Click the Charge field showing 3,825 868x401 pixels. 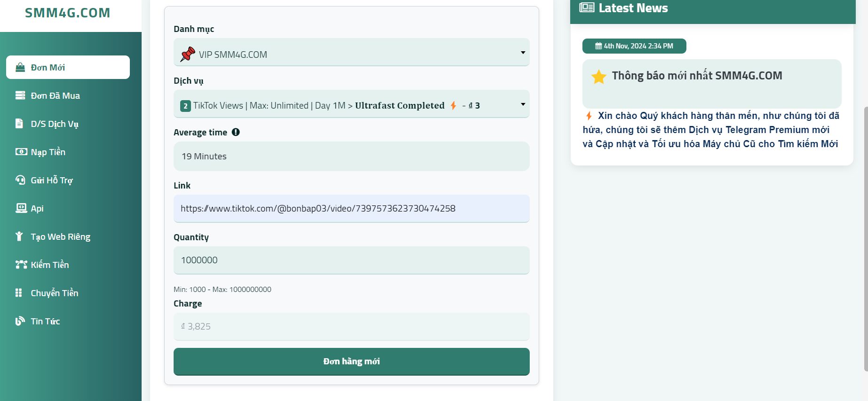[351, 326]
